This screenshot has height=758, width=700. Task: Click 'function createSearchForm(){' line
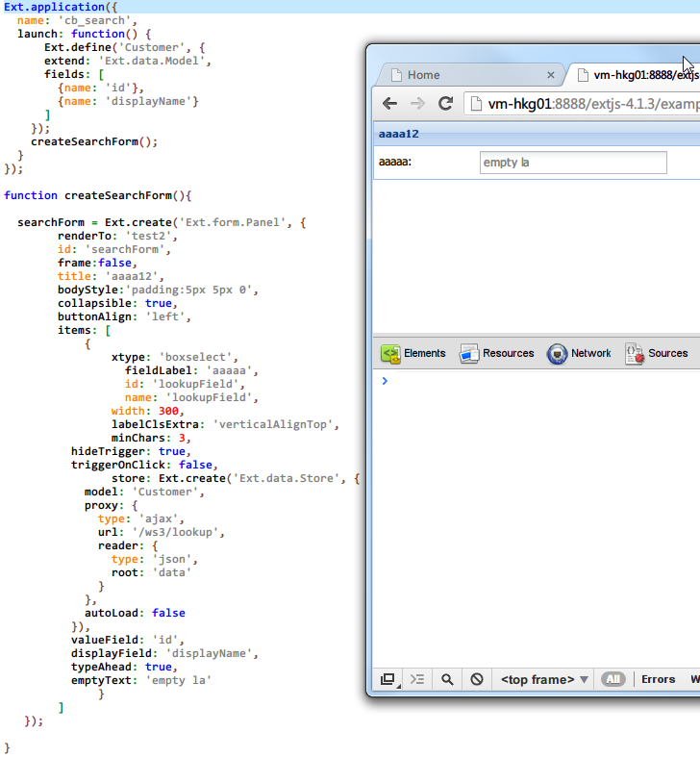[x=97, y=195]
